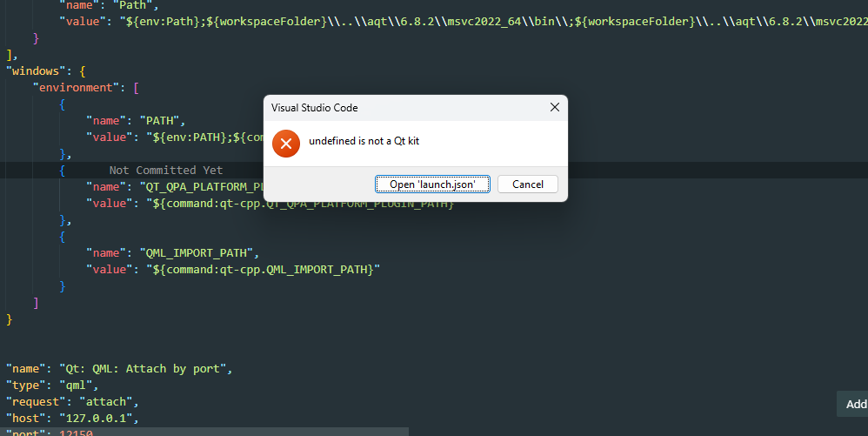The image size is (868, 436).
Task: Close the Visual Studio Code dialog with X
Action: coord(555,107)
